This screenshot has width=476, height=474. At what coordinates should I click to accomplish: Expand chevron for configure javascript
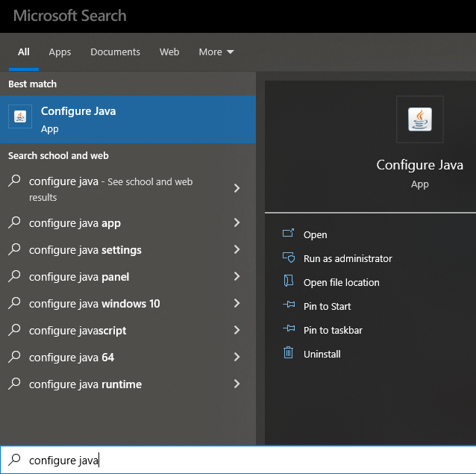tap(237, 330)
